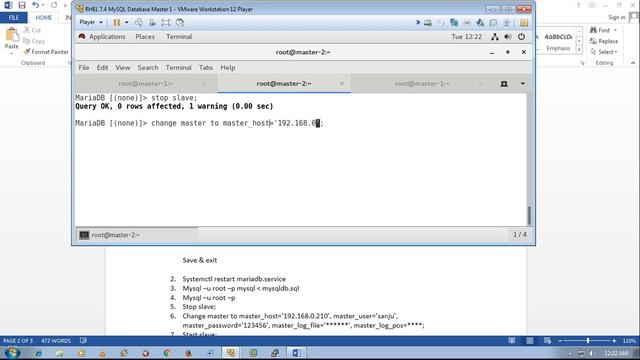Open the terminal File menu
This screenshot has width=640, height=360.
84,68
